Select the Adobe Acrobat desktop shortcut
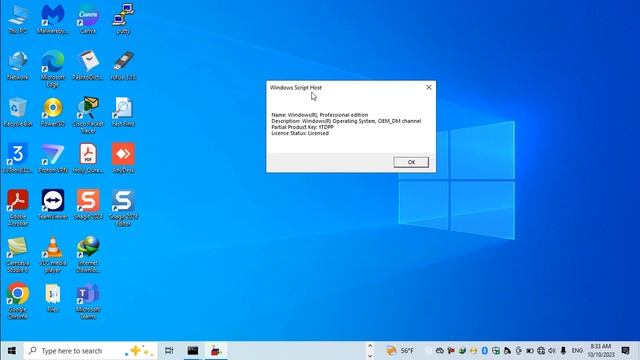This screenshot has width=640, height=360. [18, 208]
